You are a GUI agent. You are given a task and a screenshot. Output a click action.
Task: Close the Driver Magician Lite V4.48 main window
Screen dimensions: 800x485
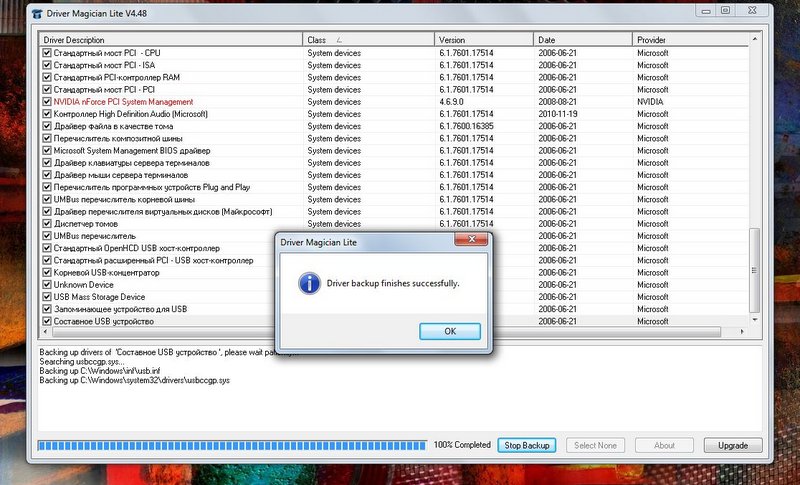click(753, 11)
